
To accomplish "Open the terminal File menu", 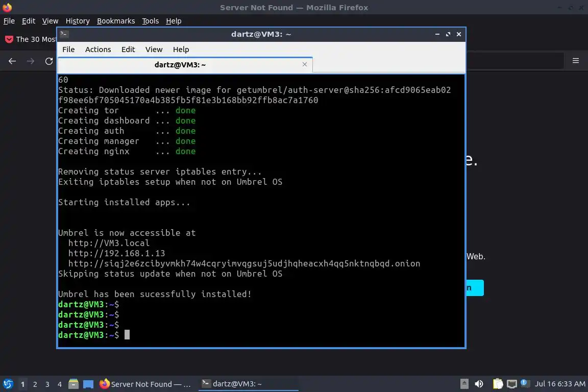I will 68,50.
